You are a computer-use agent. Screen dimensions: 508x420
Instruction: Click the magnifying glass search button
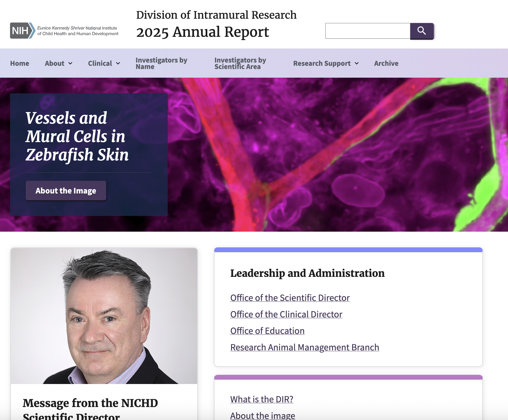(422, 31)
